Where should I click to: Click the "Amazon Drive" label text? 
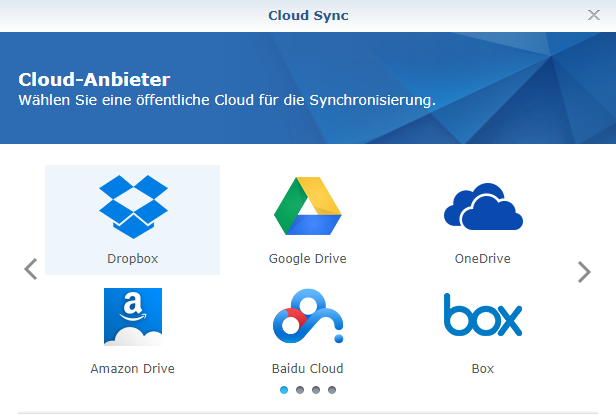(132, 368)
